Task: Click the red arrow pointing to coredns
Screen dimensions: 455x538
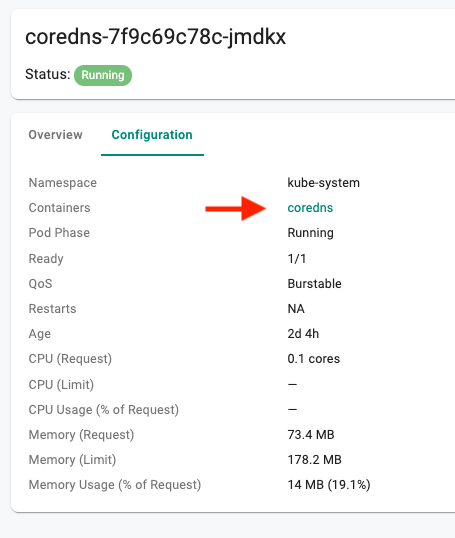Action: click(236, 208)
